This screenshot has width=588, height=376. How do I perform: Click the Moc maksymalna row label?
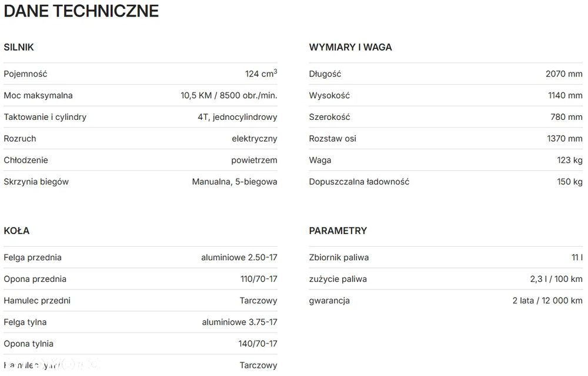point(38,95)
